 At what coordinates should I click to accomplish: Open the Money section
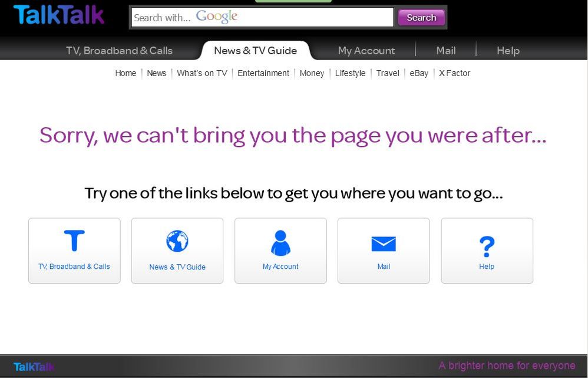(x=312, y=73)
